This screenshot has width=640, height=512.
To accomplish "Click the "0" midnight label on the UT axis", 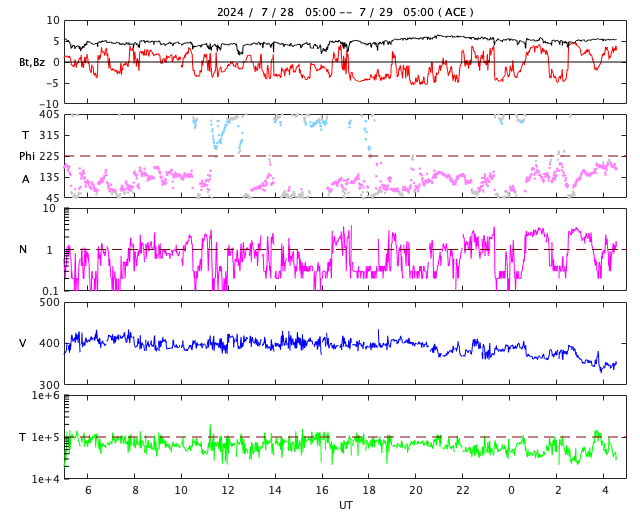I will point(511,490).
